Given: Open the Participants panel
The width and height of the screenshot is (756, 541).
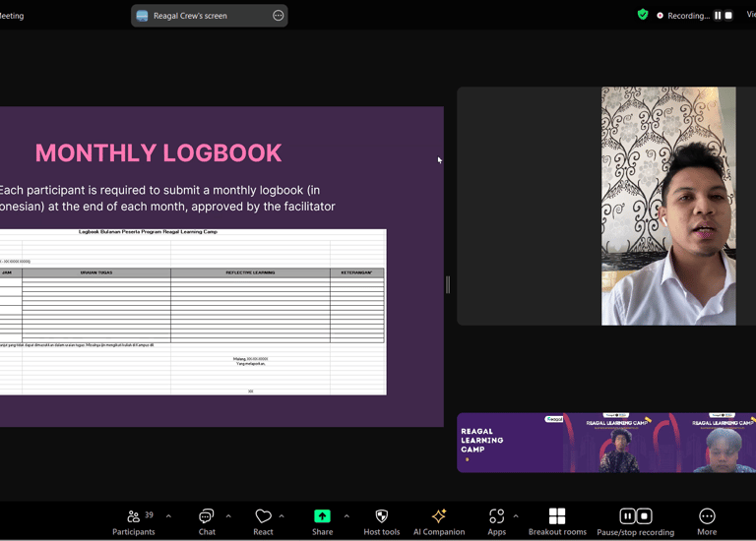Looking at the screenshot, I should click(x=134, y=522).
